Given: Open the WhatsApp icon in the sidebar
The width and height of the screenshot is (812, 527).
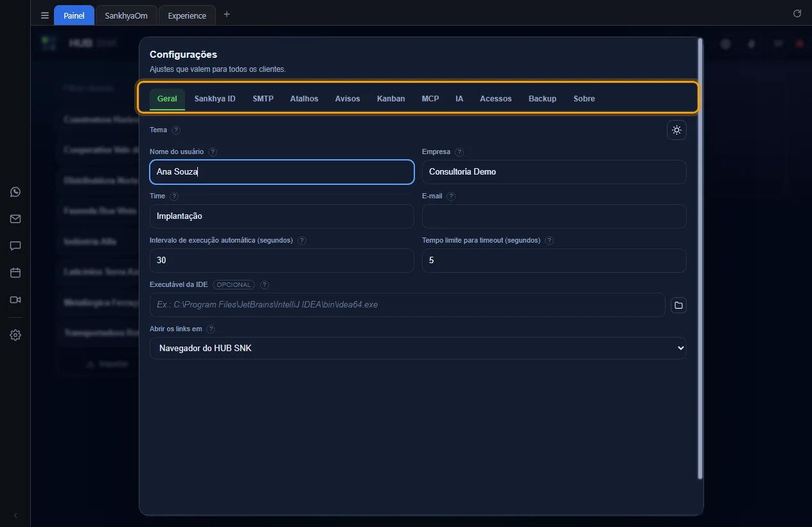Looking at the screenshot, I should point(15,192).
